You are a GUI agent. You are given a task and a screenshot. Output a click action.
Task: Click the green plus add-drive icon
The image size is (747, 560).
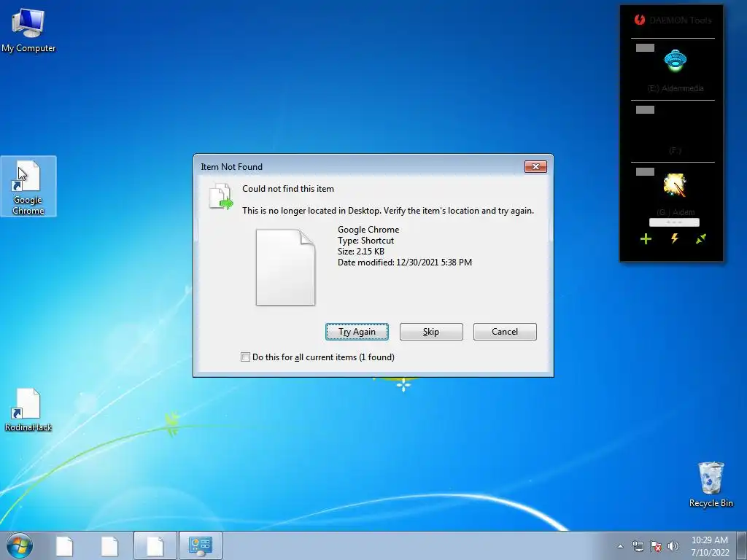point(646,238)
